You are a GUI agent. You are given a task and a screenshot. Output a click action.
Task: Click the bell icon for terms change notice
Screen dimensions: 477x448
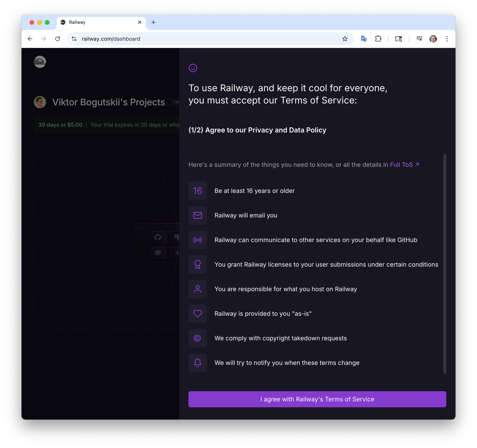(197, 363)
